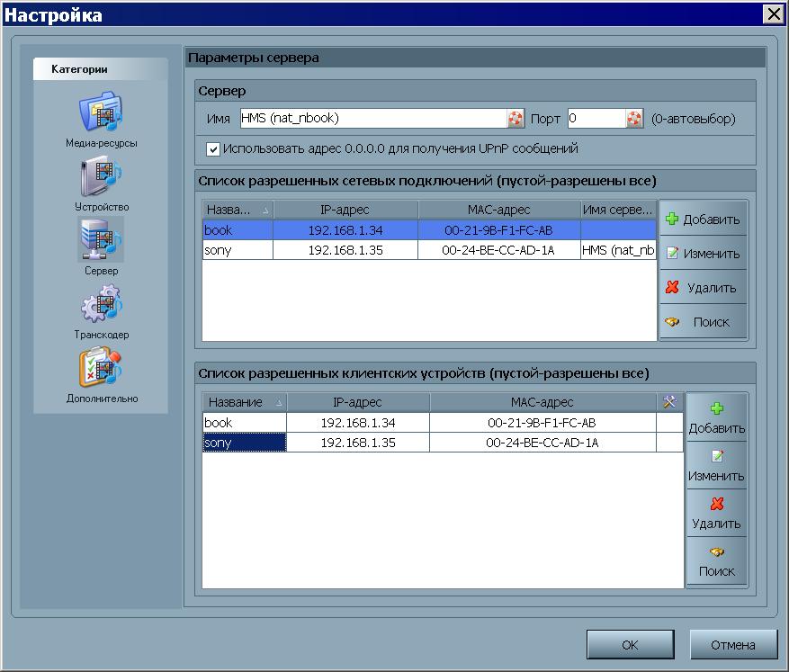Click 192.168.1.34 in network connections list
The width and height of the screenshot is (789, 672).
(345, 230)
